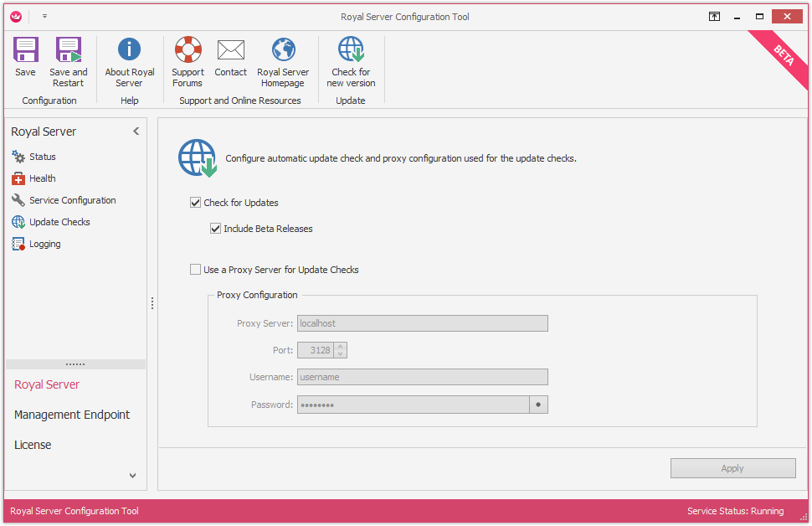The height and width of the screenshot is (526, 812).
Task: Click the Save icon in ribbon
Action: tap(25, 51)
